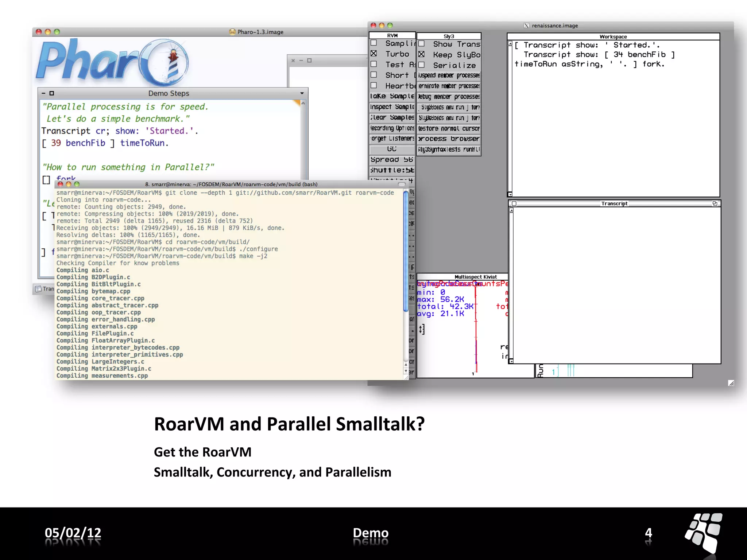Viewport: 747px width, 560px height.
Task: Click the RVM panel title bar
Action: (x=392, y=35)
